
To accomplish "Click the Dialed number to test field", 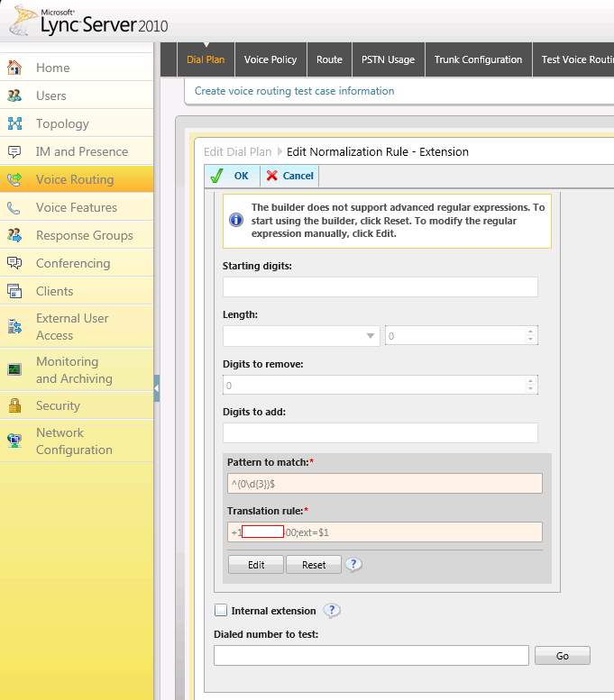I will pos(371,656).
